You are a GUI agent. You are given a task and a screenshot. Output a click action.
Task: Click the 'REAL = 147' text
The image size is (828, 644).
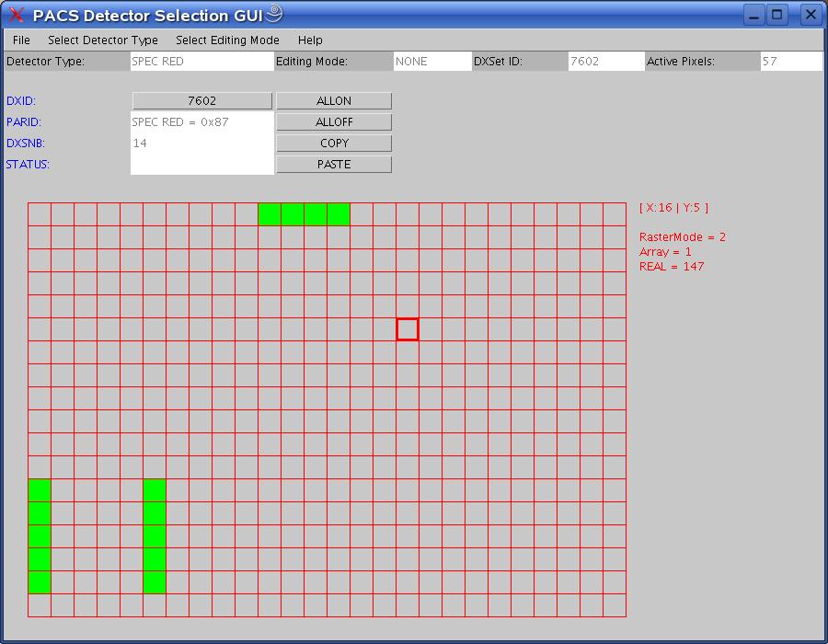point(672,267)
